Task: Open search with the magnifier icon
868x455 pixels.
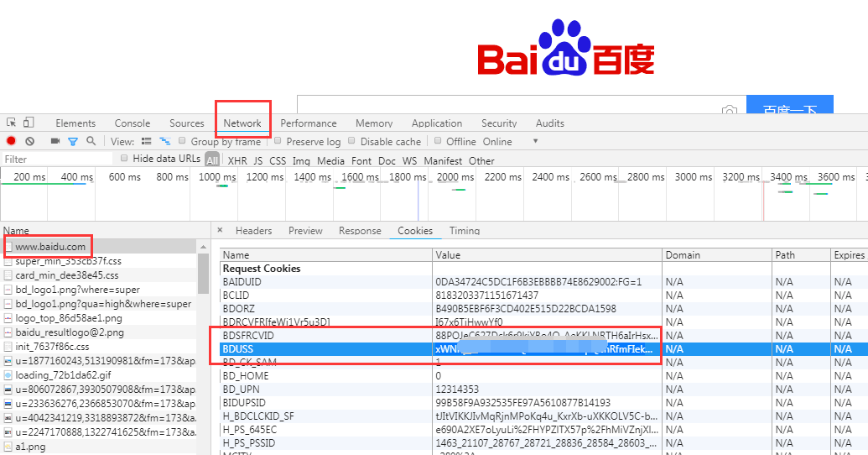Action: coord(91,141)
